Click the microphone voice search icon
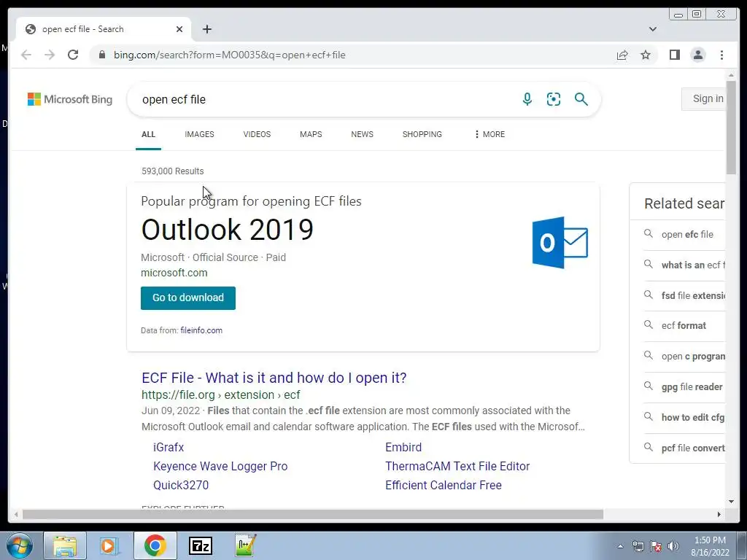This screenshot has height=560, width=747. pyautogui.click(x=527, y=99)
